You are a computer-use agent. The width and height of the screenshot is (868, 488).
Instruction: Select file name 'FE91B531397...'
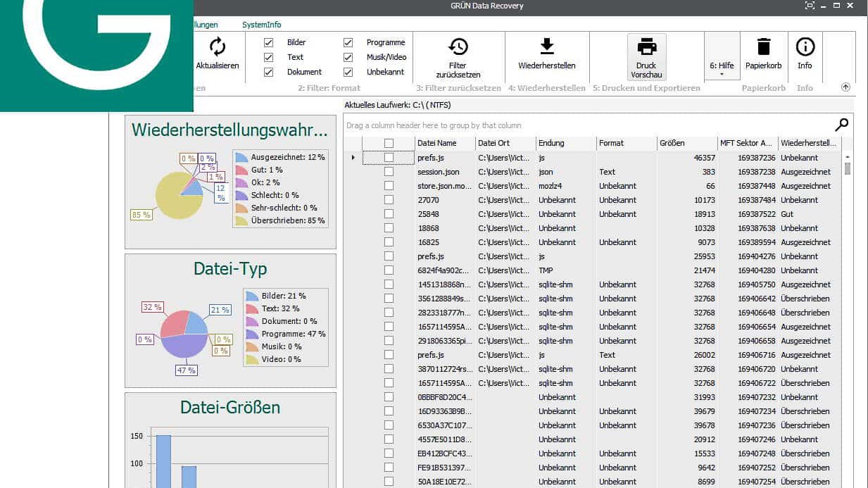point(445,468)
